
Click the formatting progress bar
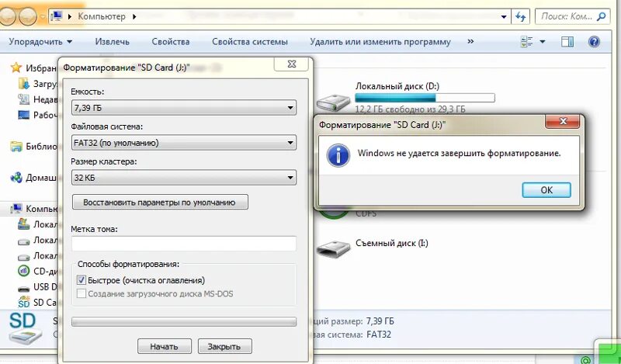[184, 321]
